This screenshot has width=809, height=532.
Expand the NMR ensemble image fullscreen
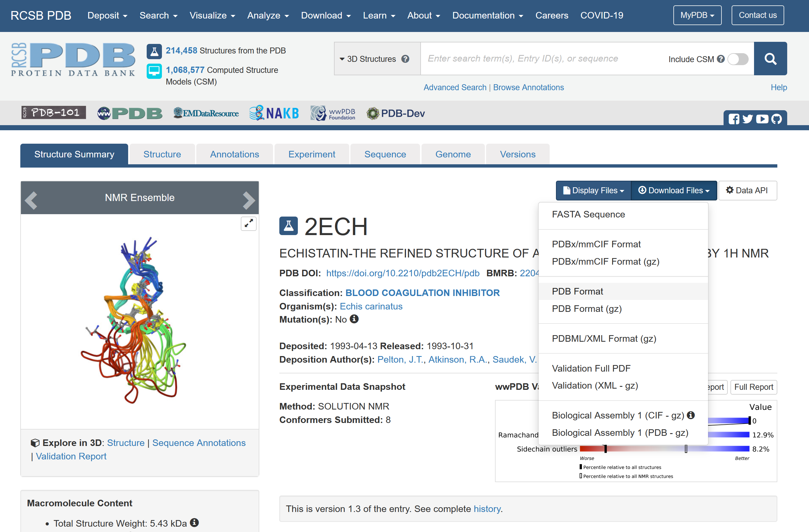(249, 223)
